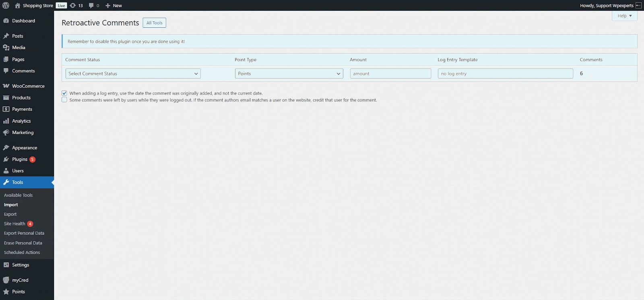This screenshot has height=300, width=644.
Task: Click the amount input field
Action: 390,74
